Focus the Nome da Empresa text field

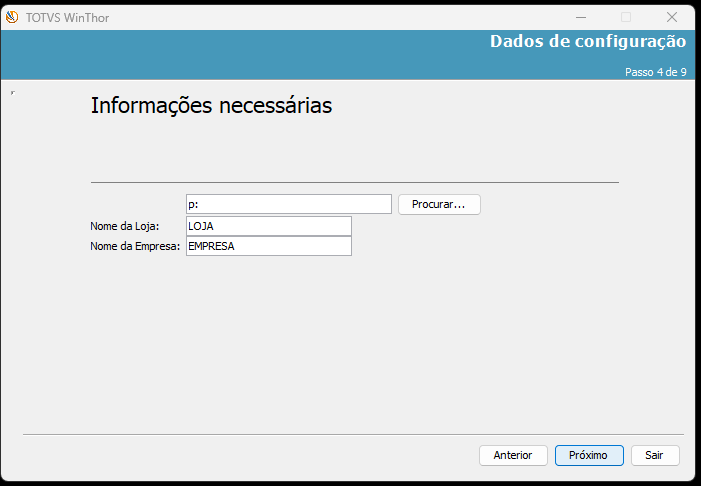point(268,246)
